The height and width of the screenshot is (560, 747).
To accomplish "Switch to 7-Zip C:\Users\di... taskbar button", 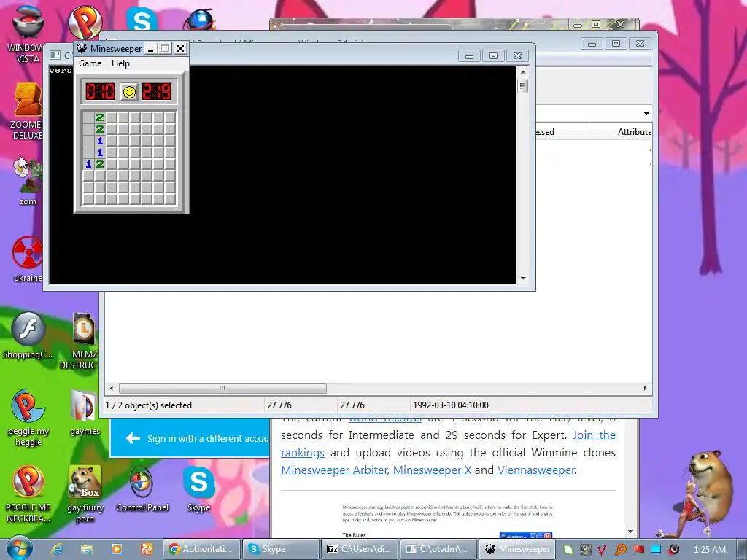I will (360, 549).
